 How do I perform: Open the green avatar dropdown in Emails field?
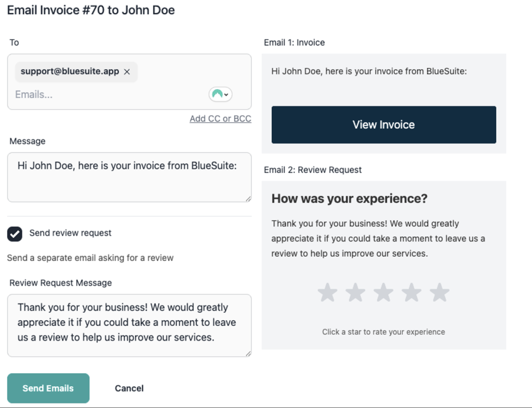pyautogui.click(x=220, y=95)
